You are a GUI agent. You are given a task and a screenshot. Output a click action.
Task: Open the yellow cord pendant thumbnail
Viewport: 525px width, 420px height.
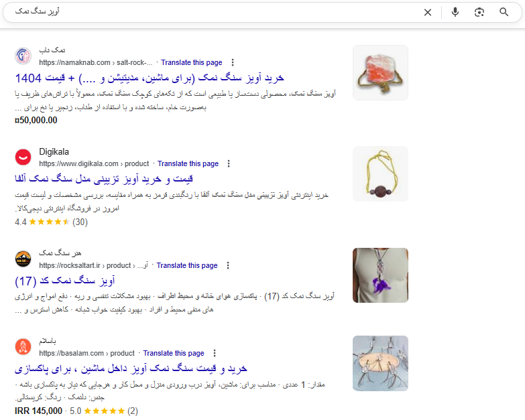coord(380,174)
